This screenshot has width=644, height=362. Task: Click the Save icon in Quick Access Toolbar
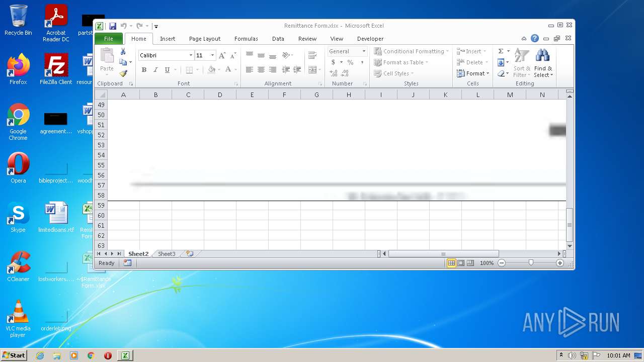[113, 26]
